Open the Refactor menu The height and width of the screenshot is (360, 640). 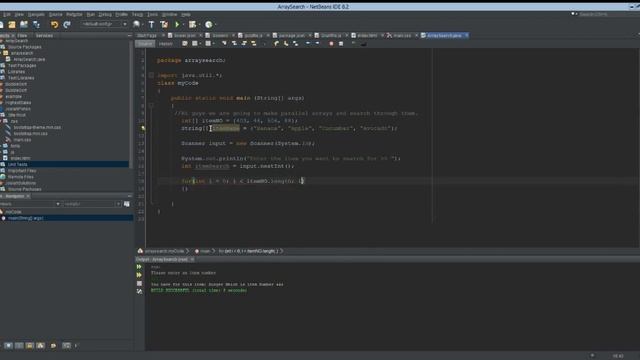tap(74, 14)
